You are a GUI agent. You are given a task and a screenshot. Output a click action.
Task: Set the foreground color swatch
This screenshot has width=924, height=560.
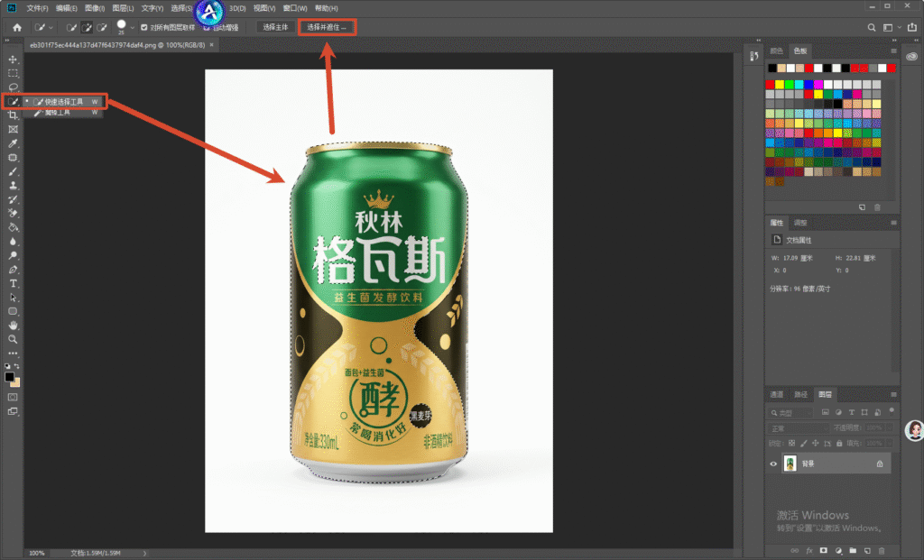point(9,377)
